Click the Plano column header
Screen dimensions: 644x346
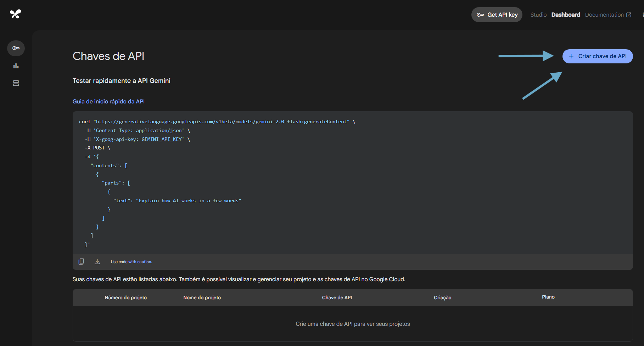[x=548, y=297]
